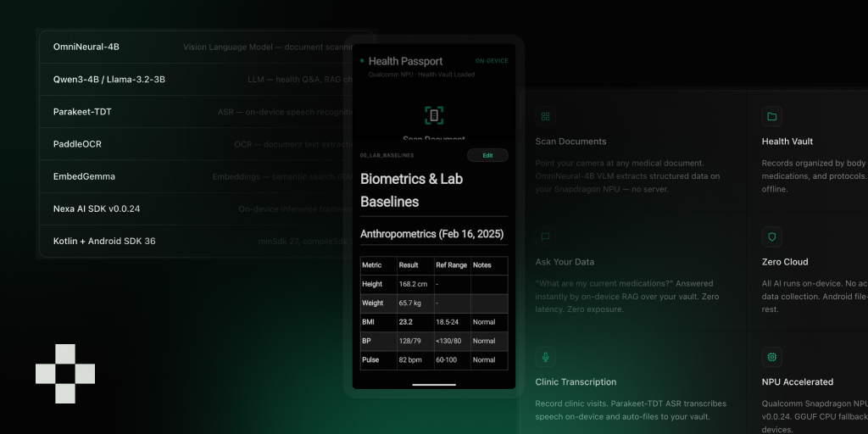Tap the 65.7 kg value

410,303
